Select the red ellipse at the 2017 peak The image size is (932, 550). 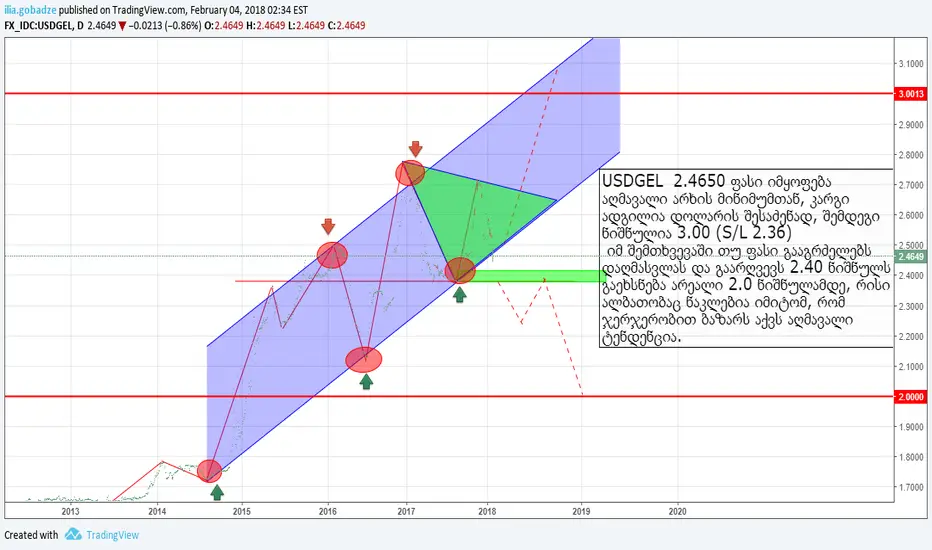(x=410, y=173)
